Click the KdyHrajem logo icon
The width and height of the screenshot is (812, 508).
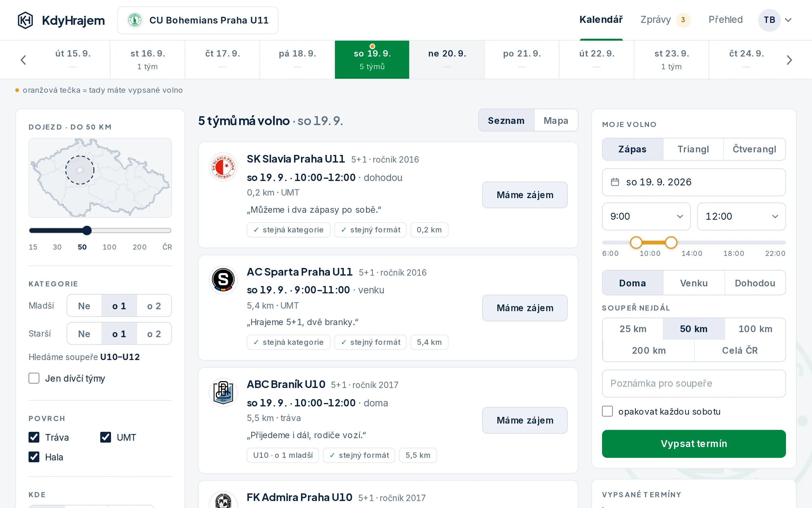tap(25, 20)
